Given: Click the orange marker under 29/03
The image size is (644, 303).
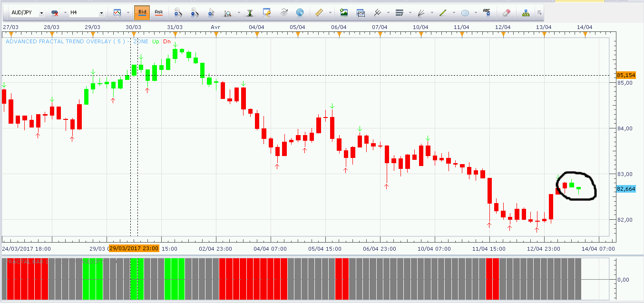Looking at the screenshot, I should coord(93,34).
